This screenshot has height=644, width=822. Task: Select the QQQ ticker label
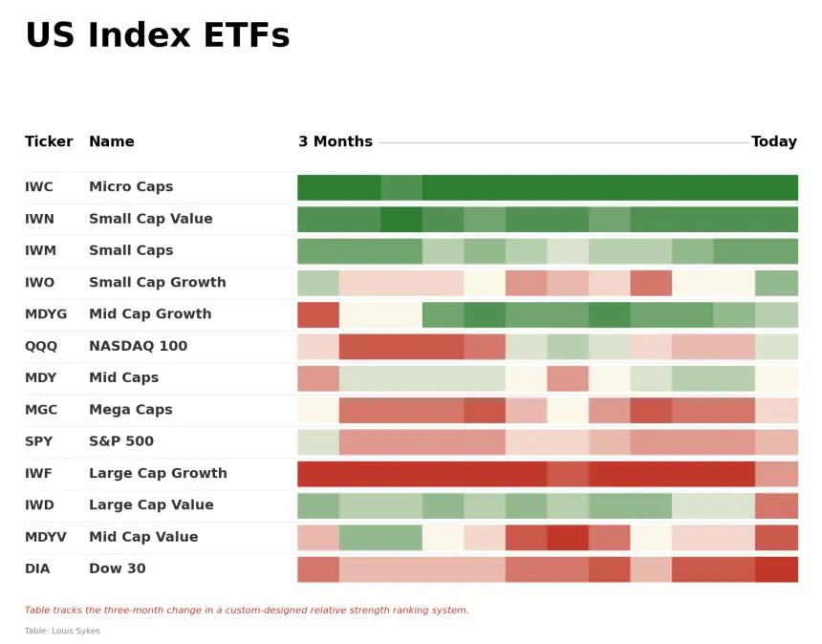[41, 347]
